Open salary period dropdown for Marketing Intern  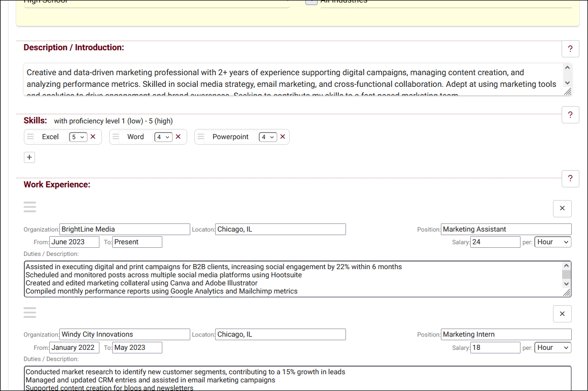(552, 348)
